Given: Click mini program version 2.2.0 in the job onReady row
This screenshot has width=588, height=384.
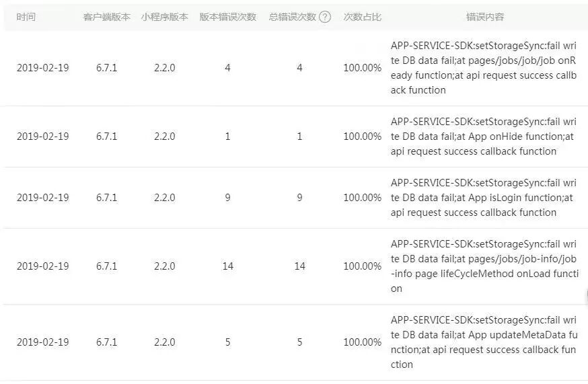Looking at the screenshot, I should (165, 68).
